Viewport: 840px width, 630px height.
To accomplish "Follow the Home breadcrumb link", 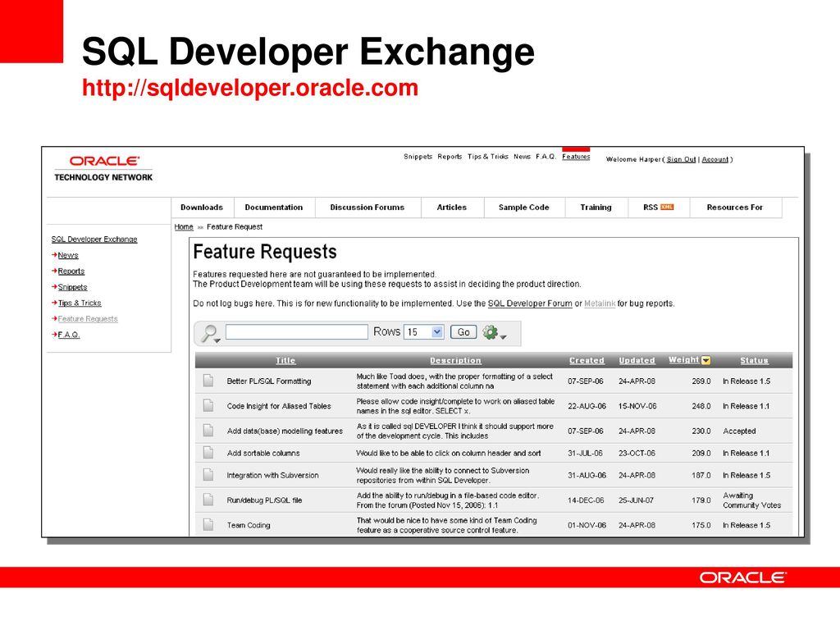I will coord(184,226).
